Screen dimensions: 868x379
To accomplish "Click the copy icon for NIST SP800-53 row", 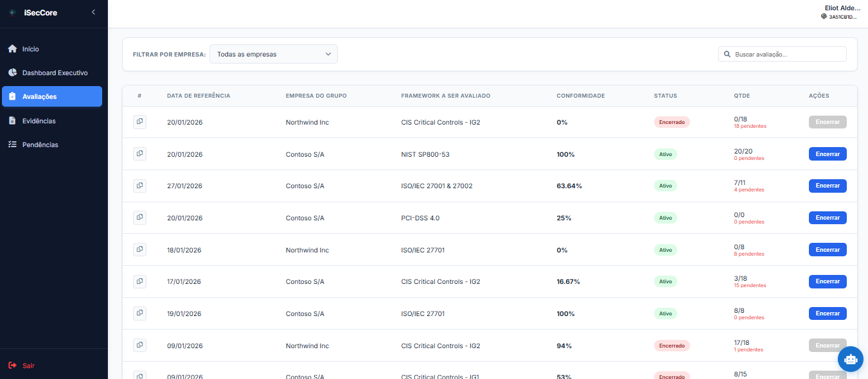I will click(x=139, y=154).
